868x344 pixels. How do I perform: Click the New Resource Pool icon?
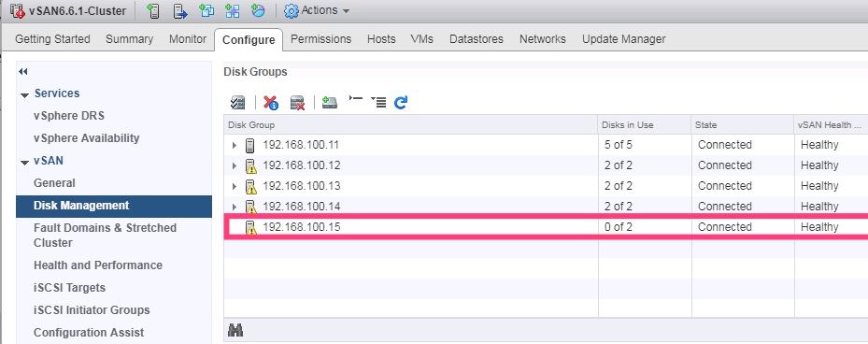pyautogui.click(x=258, y=10)
